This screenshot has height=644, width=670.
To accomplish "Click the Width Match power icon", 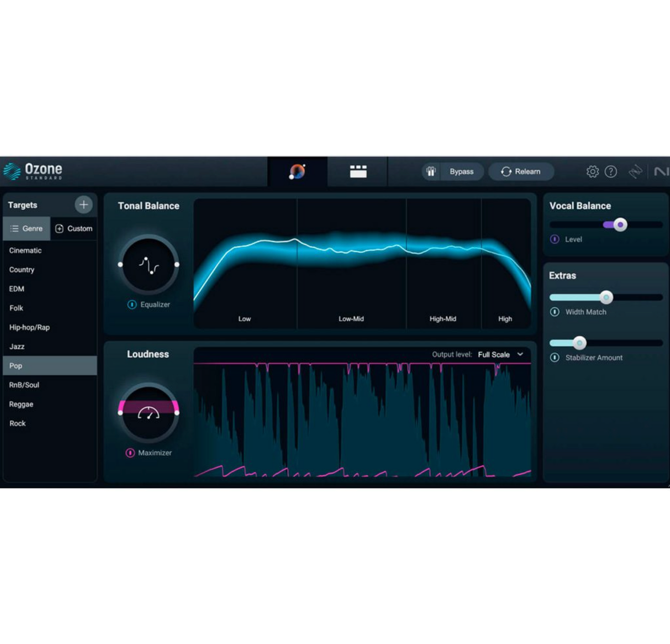I will (555, 312).
